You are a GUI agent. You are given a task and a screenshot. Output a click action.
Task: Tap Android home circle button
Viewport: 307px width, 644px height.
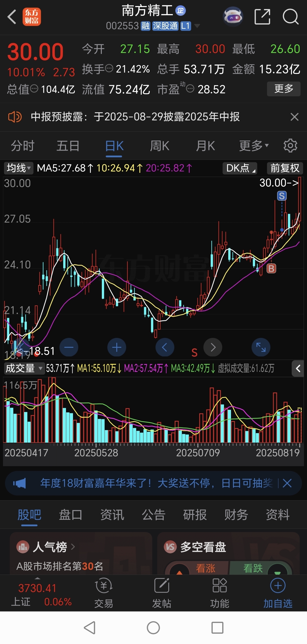point(153,628)
